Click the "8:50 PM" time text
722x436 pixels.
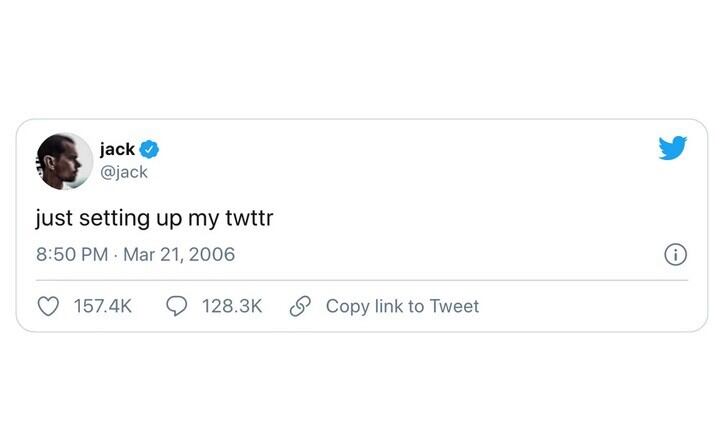click(71, 254)
